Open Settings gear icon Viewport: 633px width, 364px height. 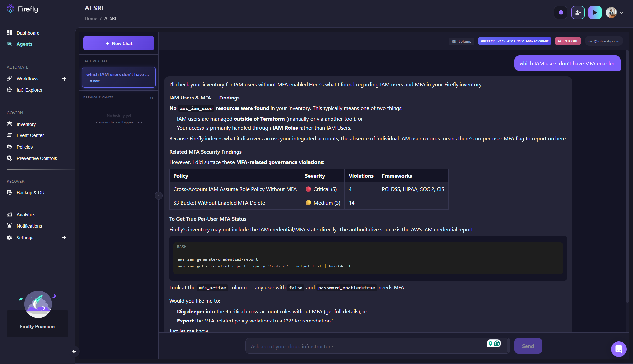9,238
